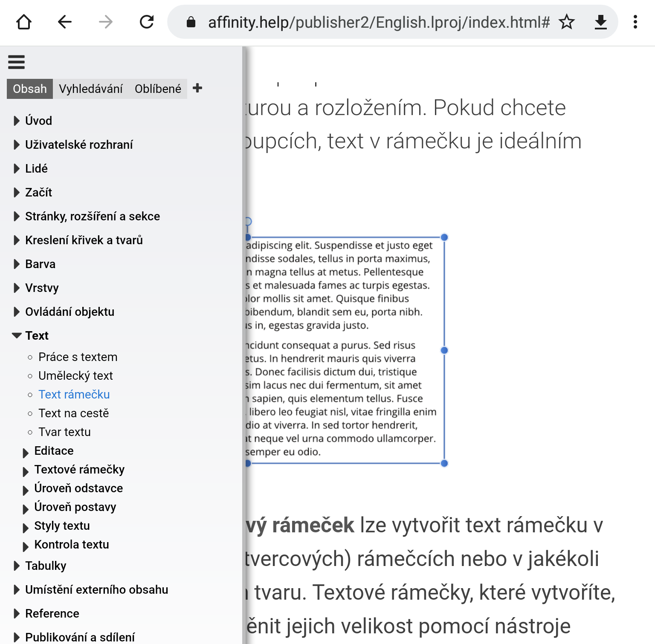Select the Tabulky label
The image size is (655, 644).
[x=46, y=566]
